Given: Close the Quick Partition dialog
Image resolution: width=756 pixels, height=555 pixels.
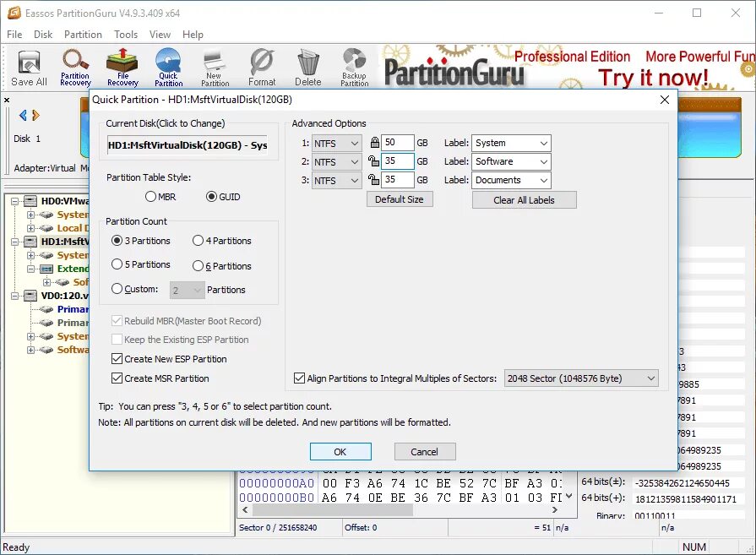Looking at the screenshot, I should click(665, 100).
